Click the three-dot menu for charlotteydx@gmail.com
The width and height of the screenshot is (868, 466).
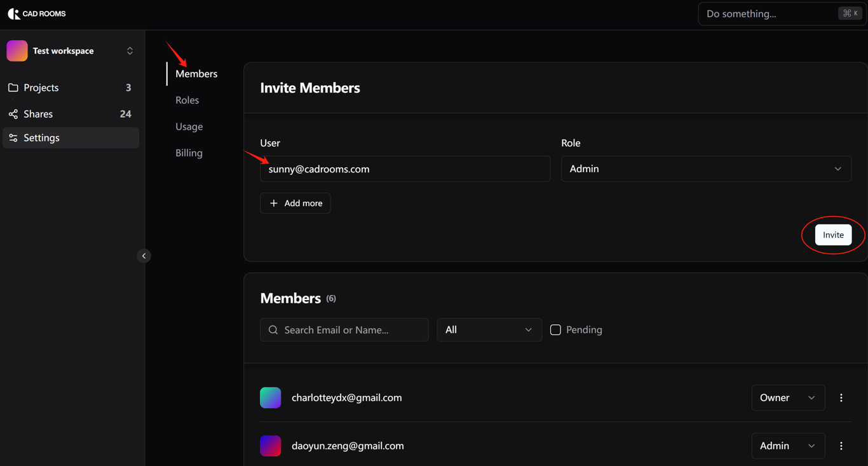(841, 397)
